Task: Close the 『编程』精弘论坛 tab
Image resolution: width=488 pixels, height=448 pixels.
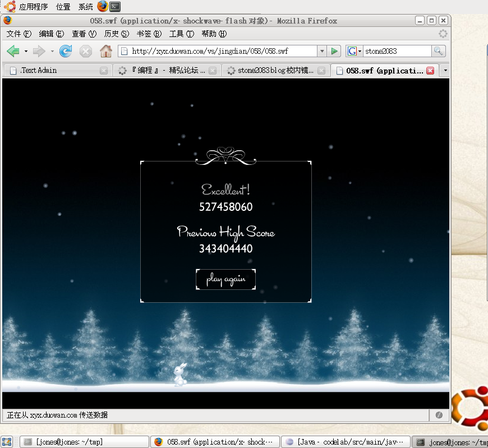Action: click(213, 71)
